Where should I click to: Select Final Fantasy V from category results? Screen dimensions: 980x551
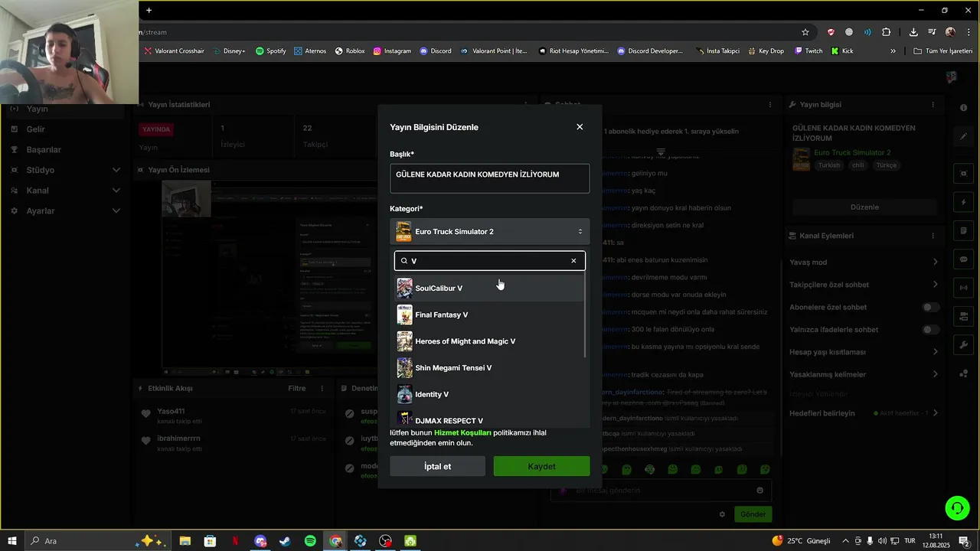[x=489, y=315]
